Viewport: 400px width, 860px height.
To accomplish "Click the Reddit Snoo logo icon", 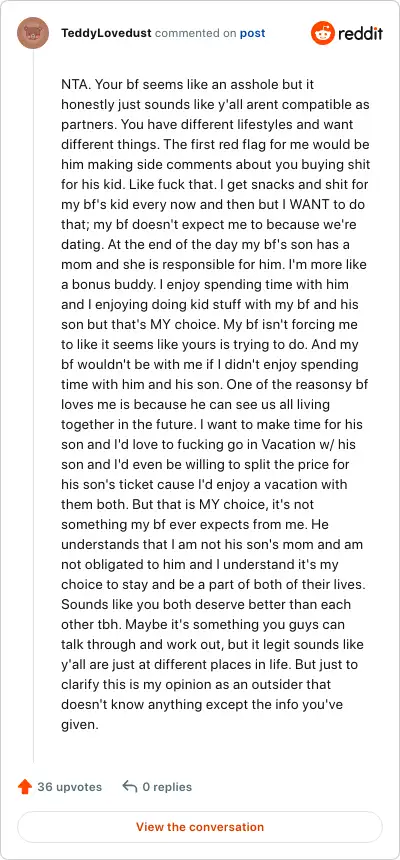I will point(323,33).
